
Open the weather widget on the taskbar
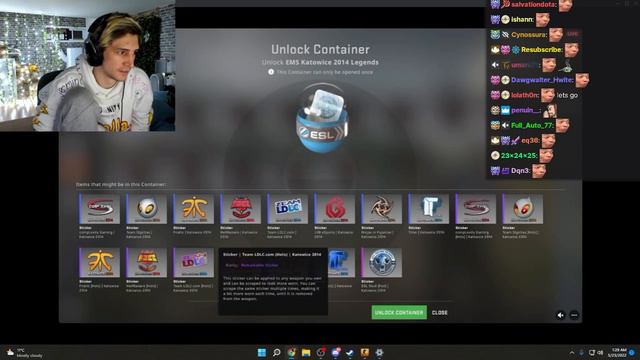pyautogui.click(x=24, y=353)
